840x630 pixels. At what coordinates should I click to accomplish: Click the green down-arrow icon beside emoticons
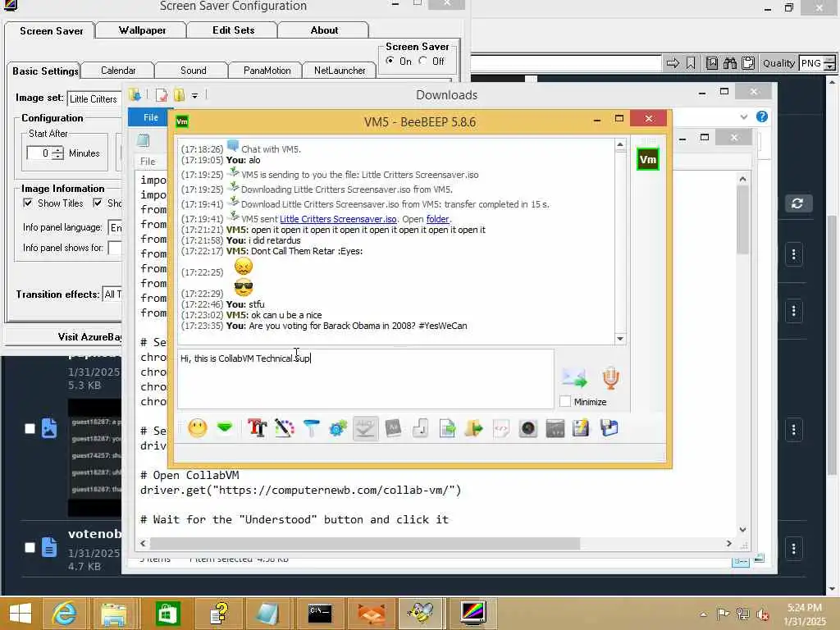click(x=225, y=427)
